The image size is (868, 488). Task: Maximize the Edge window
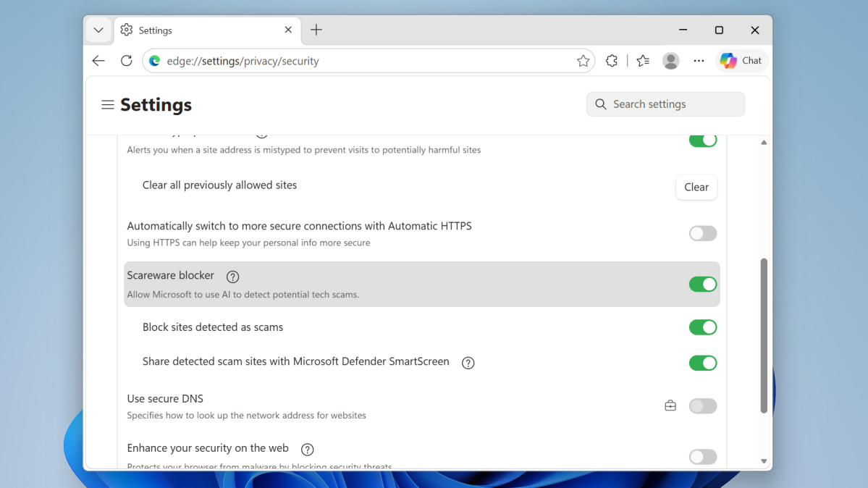pyautogui.click(x=719, y=30)
